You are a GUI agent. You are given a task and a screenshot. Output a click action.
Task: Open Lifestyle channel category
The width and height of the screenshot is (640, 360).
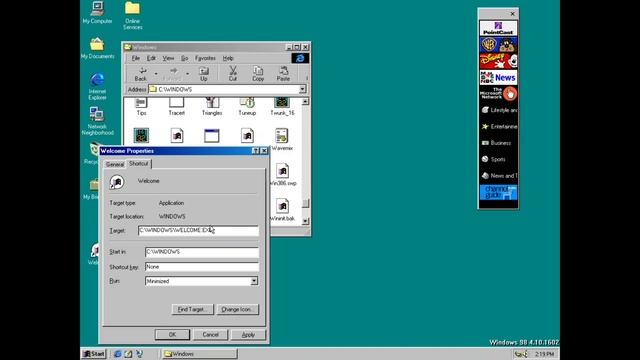click(x=498, y=110)
